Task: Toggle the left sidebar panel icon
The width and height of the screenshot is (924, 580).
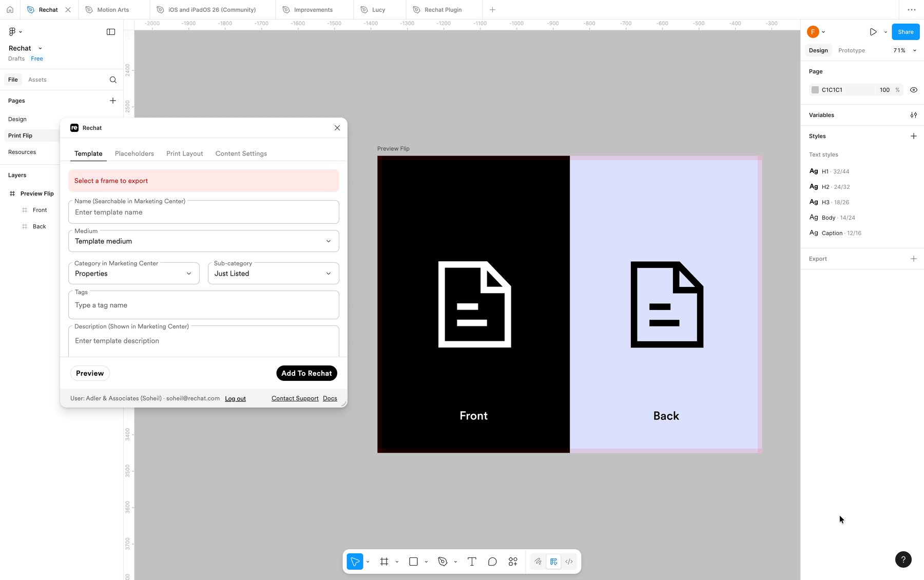Action: coord(111,32)
